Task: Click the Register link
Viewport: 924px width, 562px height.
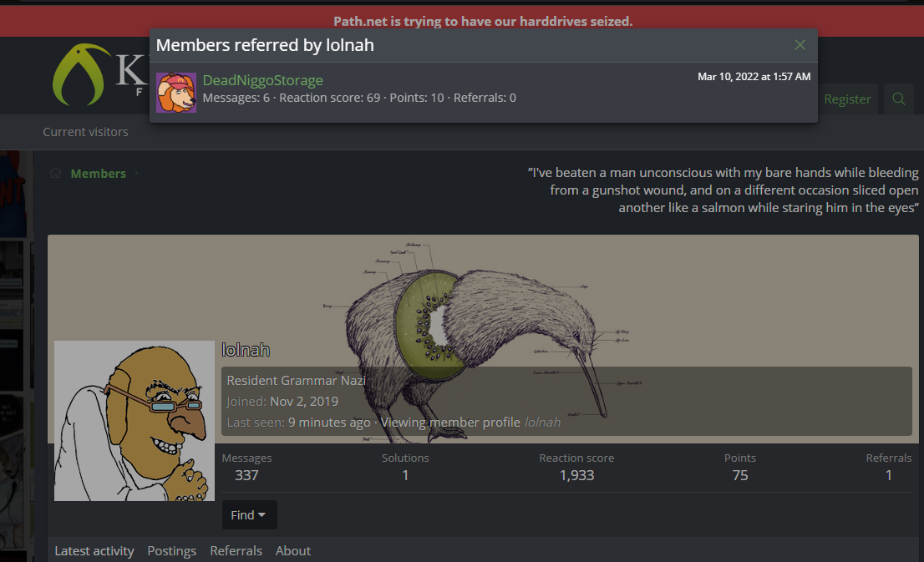Action: 847,99
